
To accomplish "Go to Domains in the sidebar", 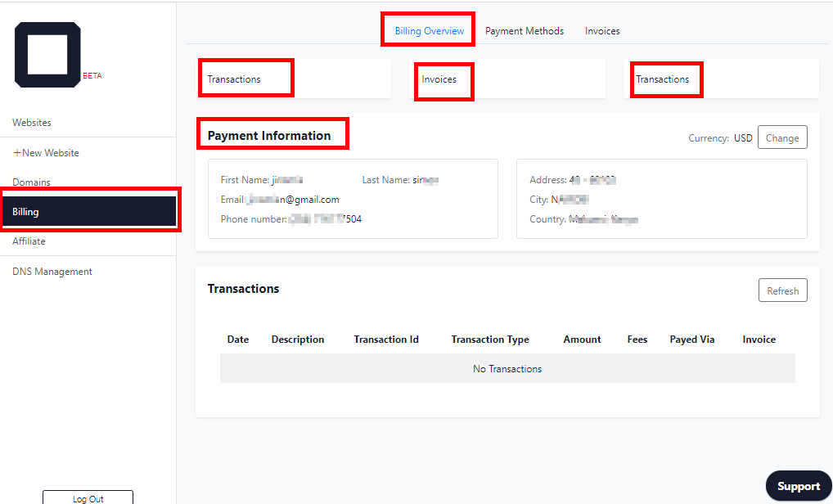I will [31, 182].
